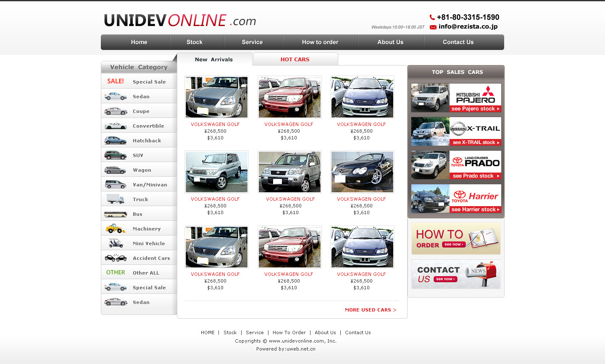
Task: Click see now in Contact Us banner
Action: click(445, 279)
